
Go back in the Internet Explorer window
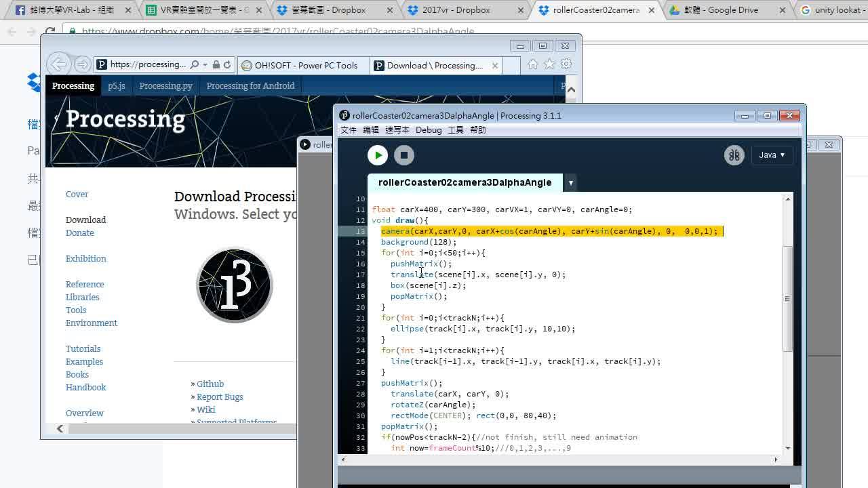pos(59,64)
